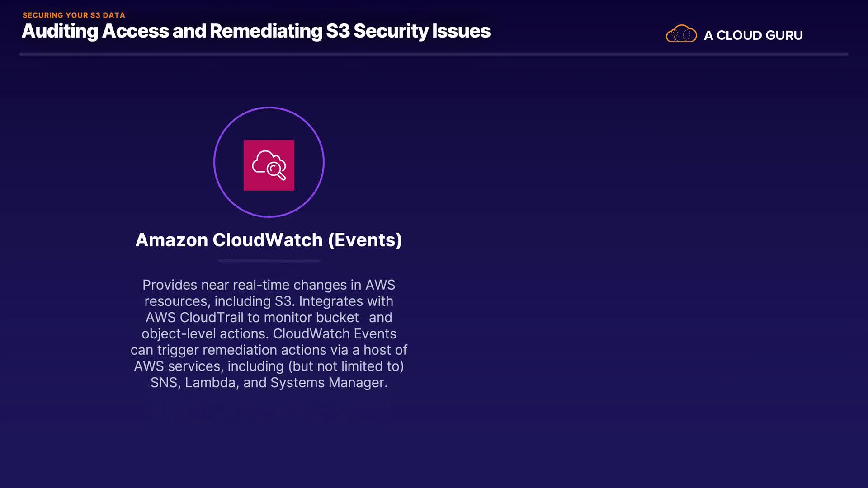Viewport: 868px width, 488px height.
Task: Click "AWS CloudTrail" in the description
Action: pyautogui.click(x=194, y=318)
